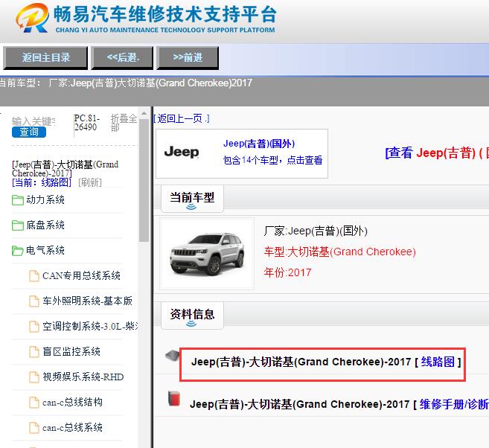Click the 畅易 platform logo icon
This screenshot has height=448, width=489.
[x=33, y=18]
